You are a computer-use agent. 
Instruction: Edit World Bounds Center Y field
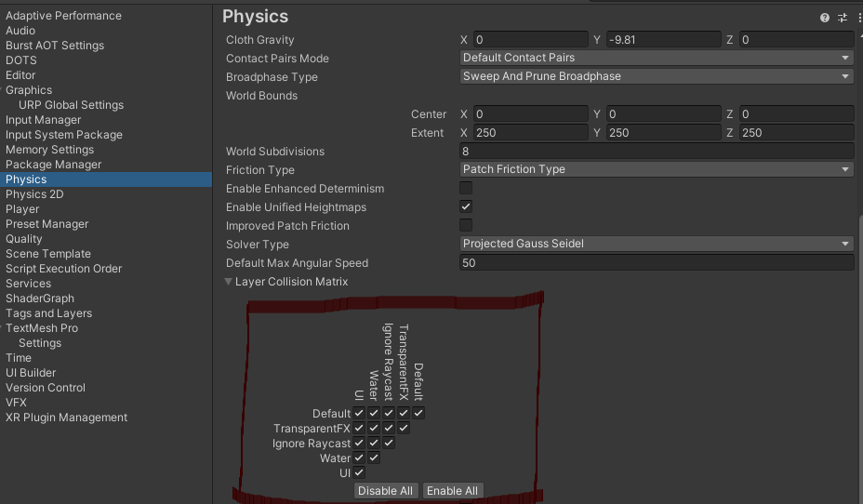pos(664,113)
